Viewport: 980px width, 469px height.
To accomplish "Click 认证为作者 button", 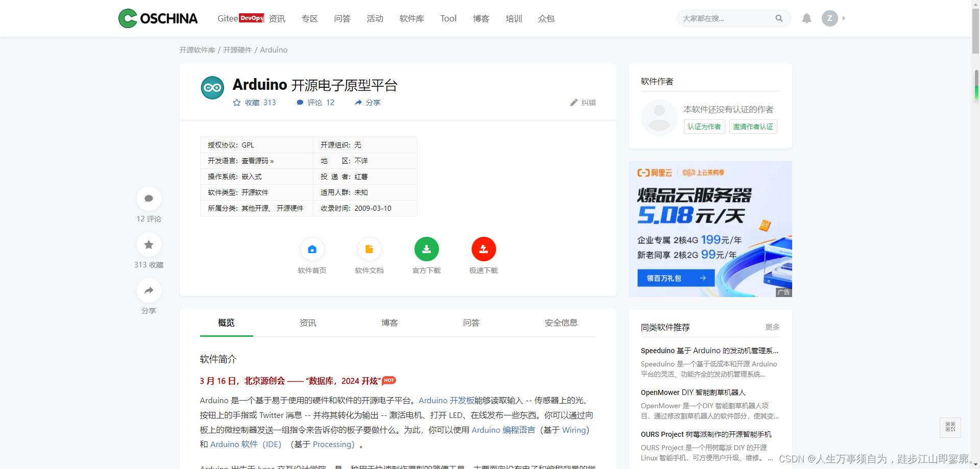I will point(704,127).
